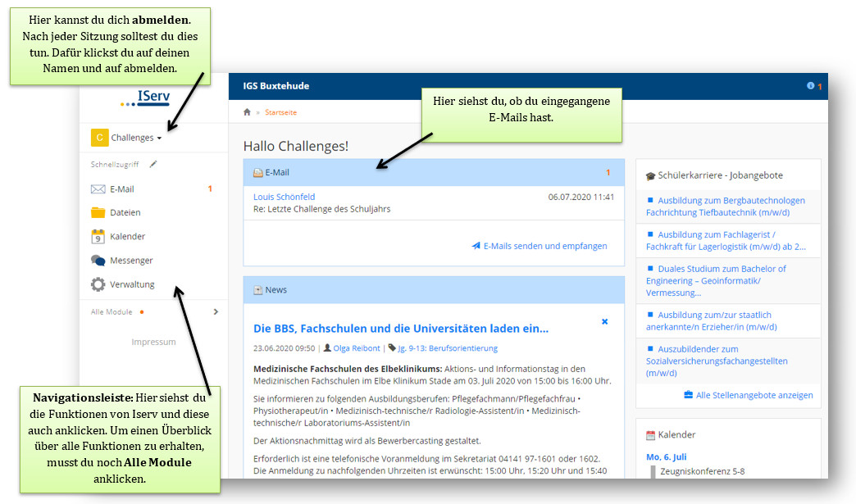This screenshot has height=504, width=856.
Task: Click the Verwaltung gear icon
Action: [98, 284]
